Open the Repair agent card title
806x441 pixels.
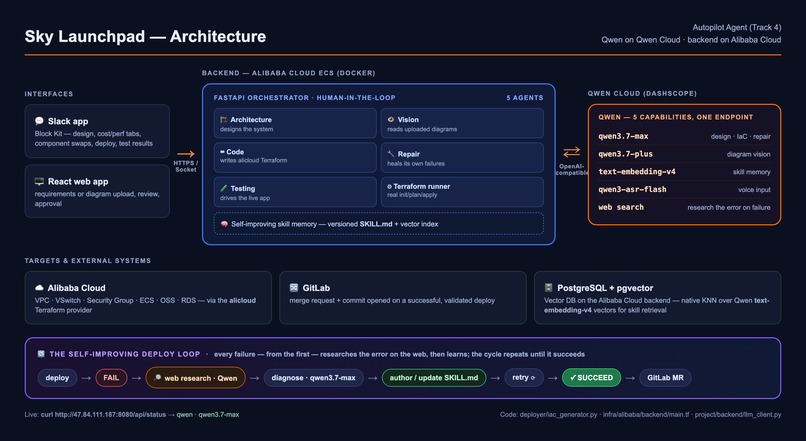(x=409, y=154)
